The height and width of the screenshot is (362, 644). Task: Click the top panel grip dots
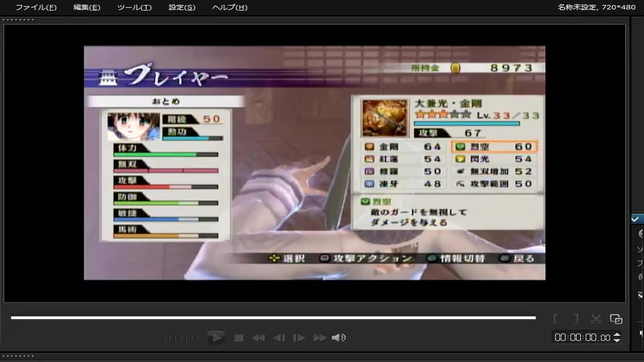pyautogui.click(x=19, y=19)
